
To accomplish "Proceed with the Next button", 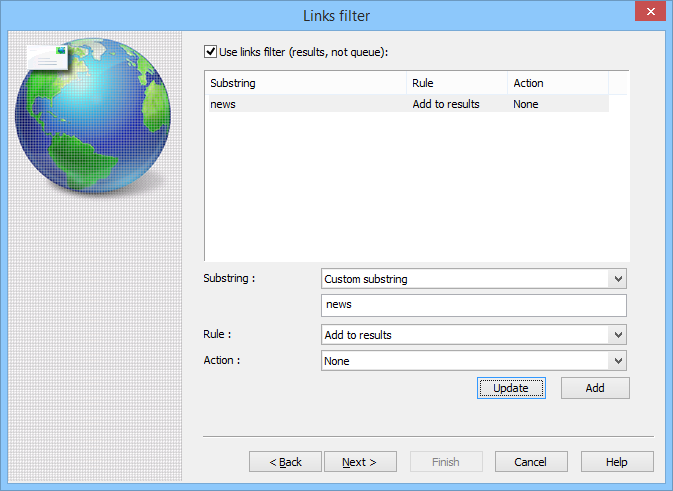I will (x=360, y=462).
